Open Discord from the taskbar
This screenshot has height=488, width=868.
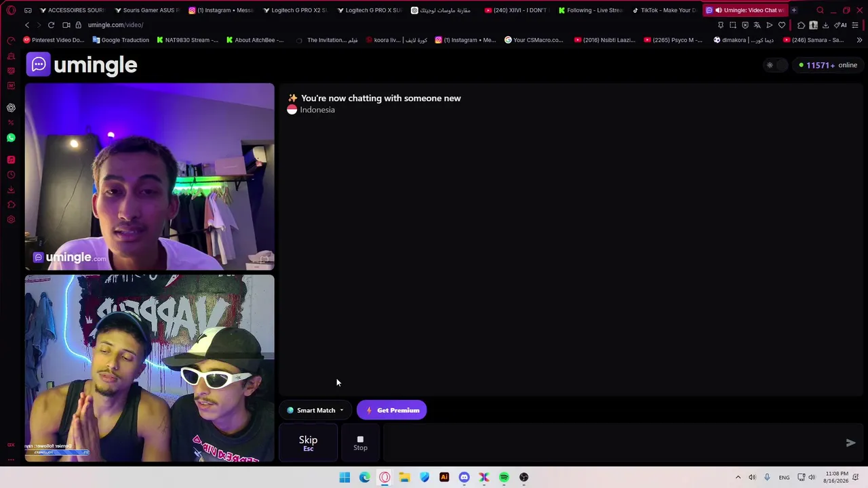point(464,477)
